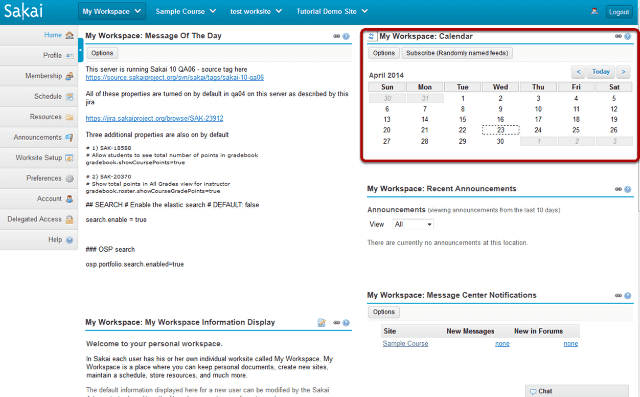
Task: Open Delegated Access from the sidebar
Action: pyautogui.click(x=40, y=219)
